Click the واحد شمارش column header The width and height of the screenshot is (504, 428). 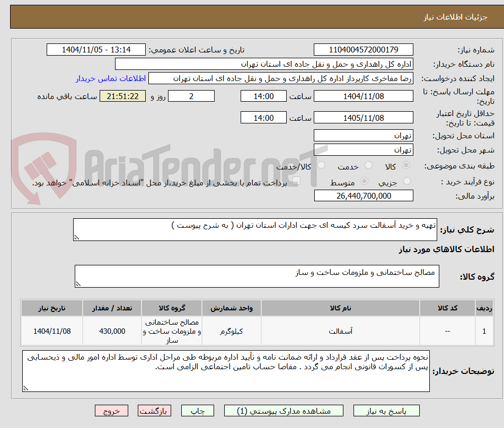232,308
